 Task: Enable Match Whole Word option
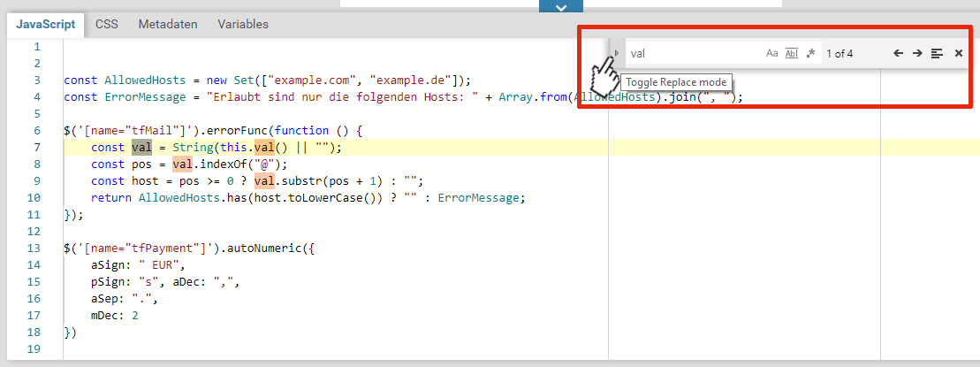[791, 54]
